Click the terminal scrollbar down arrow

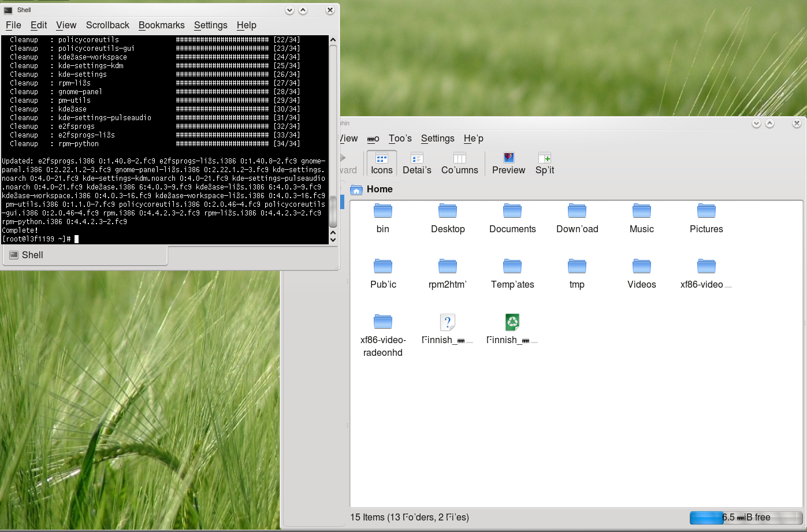333,239
